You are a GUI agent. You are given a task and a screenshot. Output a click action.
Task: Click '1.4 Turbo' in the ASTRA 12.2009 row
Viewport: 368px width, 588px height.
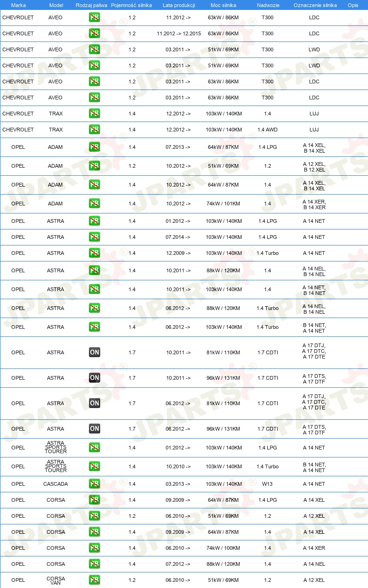[x=267, y=253]
